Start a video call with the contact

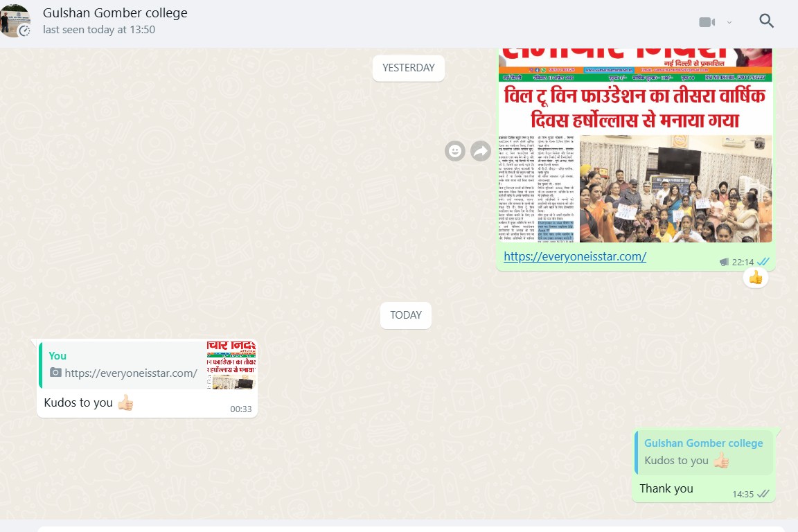[707, 22]
